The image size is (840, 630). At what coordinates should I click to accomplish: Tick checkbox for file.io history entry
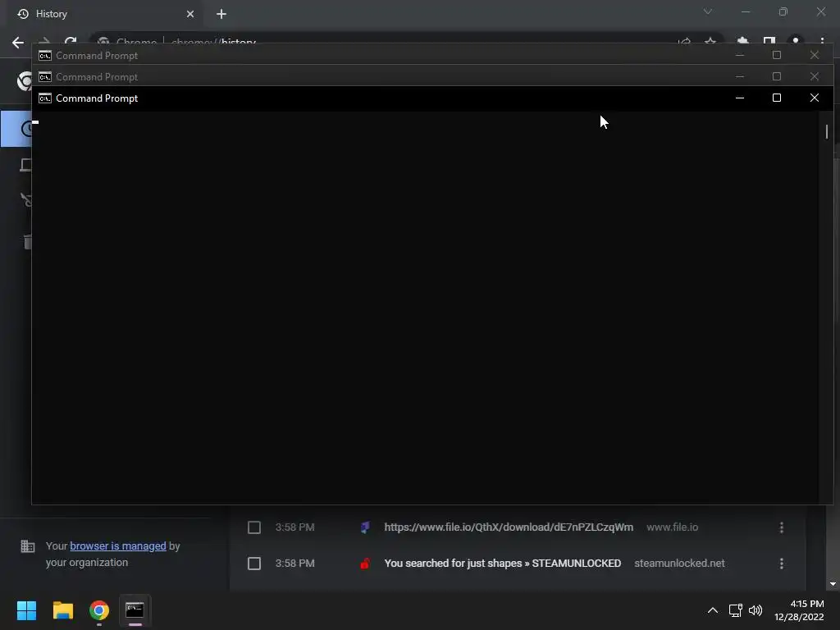pos(254,527)
